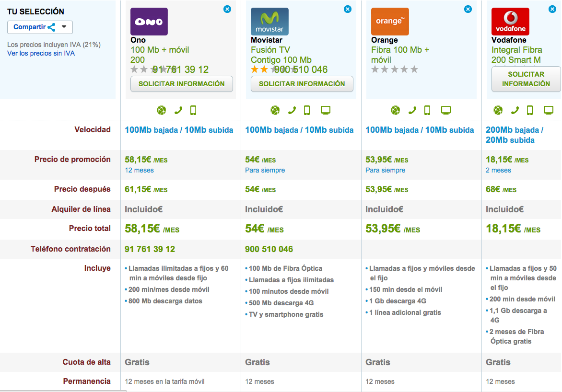
Task: Click the internet globe icon under Ono
Action: [x=162, y=110]
